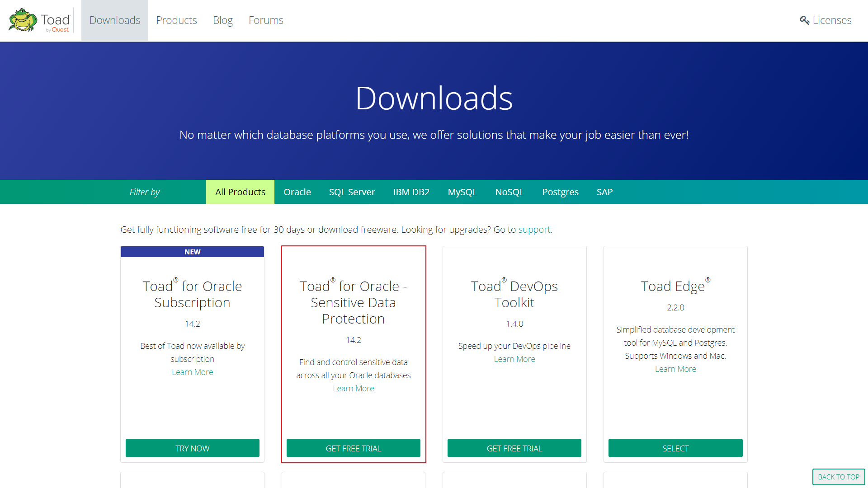Viewport: 868px width, 488px height.
Task: Click the 'Filter by' label
Action: 145,192
